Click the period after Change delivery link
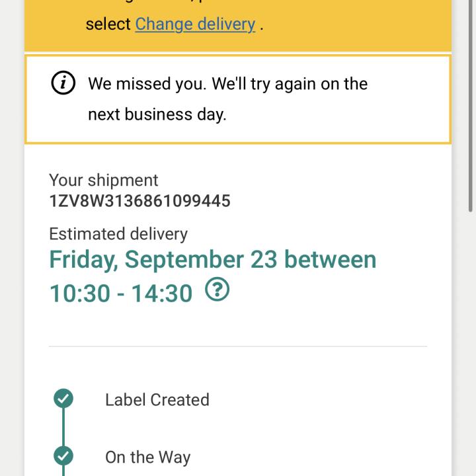 [x=262, y=26]
